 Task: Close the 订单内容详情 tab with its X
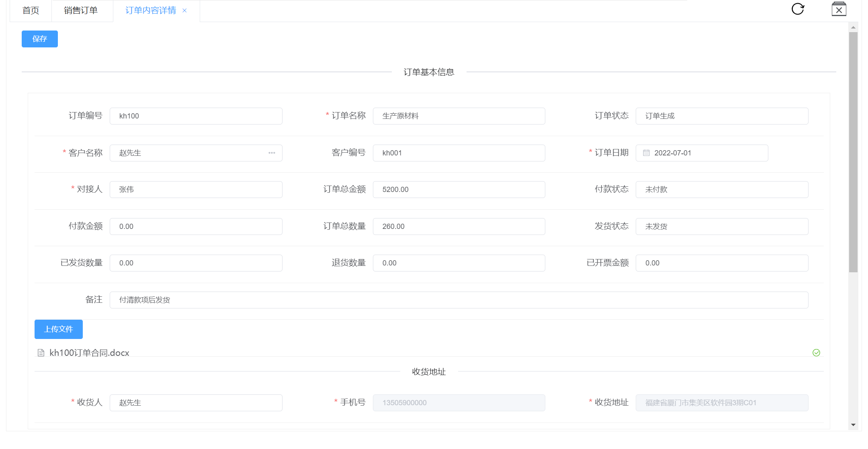(184, 10)
